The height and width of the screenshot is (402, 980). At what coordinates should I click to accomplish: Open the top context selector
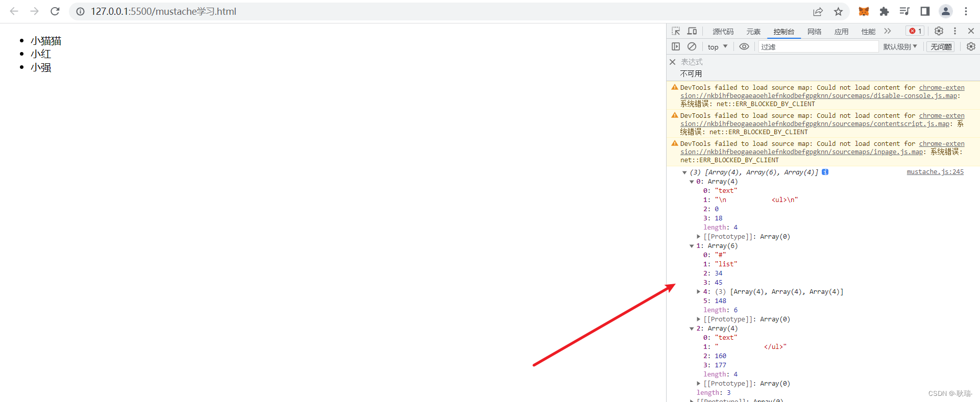coord(718,46)
